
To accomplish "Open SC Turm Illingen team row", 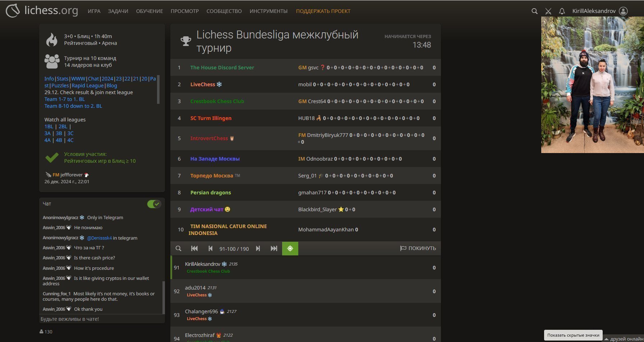I will 305,118.
